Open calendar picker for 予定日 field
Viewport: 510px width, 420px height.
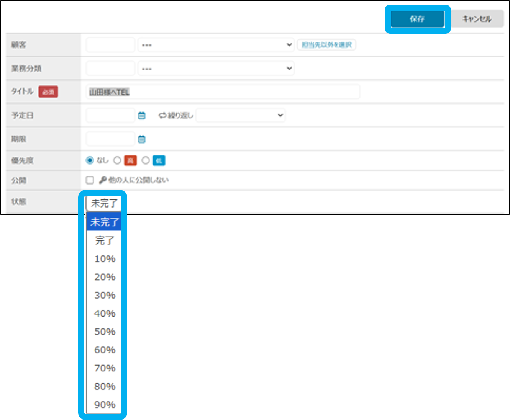(x=142, y=116)
